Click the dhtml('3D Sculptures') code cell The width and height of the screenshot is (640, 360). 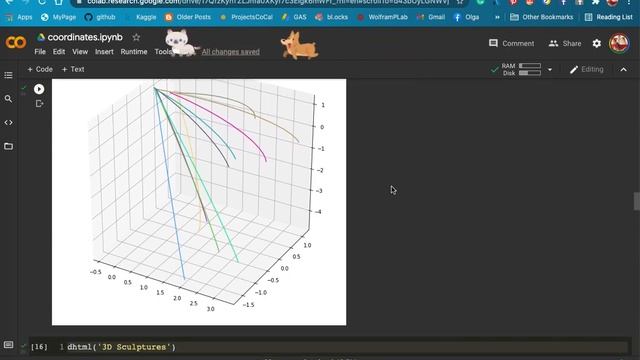[x=346, y=347]
